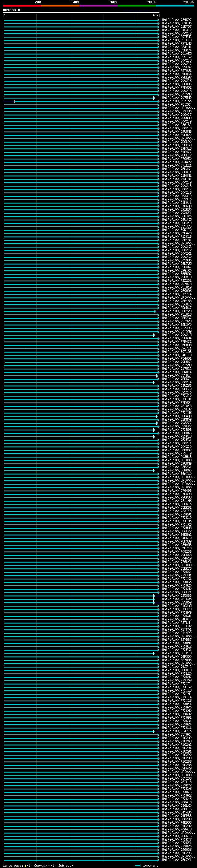
Task: Click label UniRef100_A5ADL7
Action: click(x=176, y=308)
